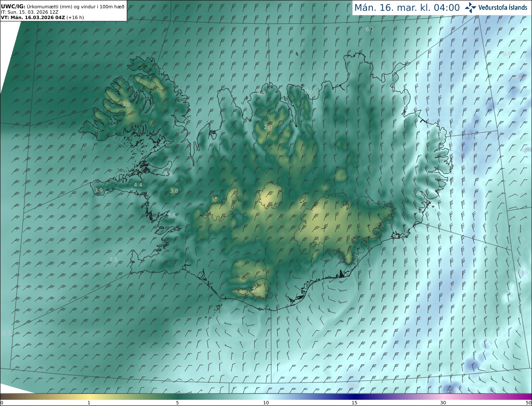The width and height of the screenshot is (532, 406).
Task: Click the Veðurstofa Íslands compass logo icon
Action: 470,7
